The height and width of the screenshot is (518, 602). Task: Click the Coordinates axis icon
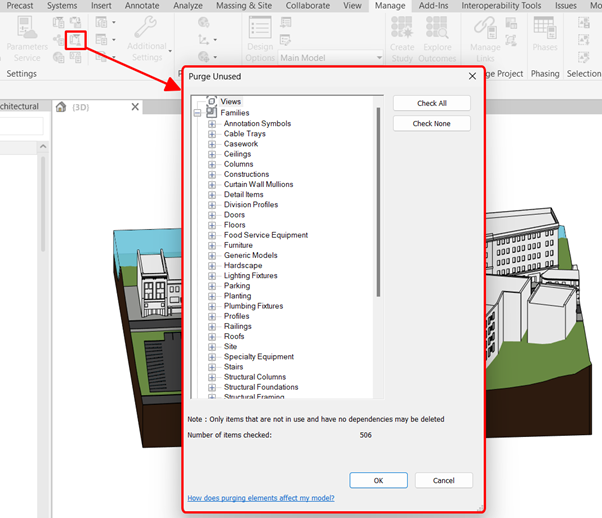(x=203, y=40)
